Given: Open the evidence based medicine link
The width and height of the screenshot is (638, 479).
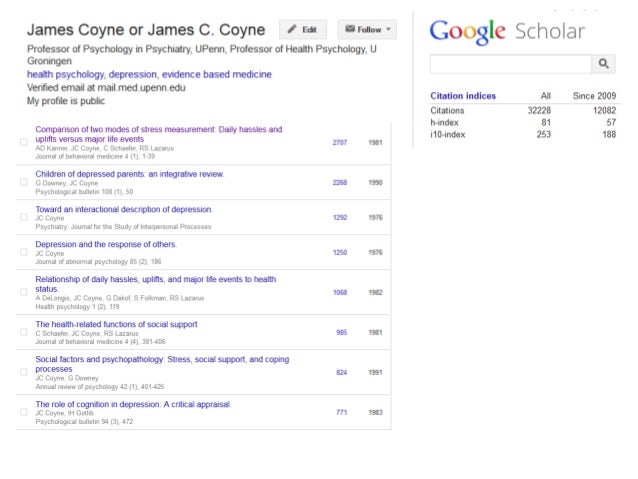Looking at the screenshot, I should (x=217, y=75).
